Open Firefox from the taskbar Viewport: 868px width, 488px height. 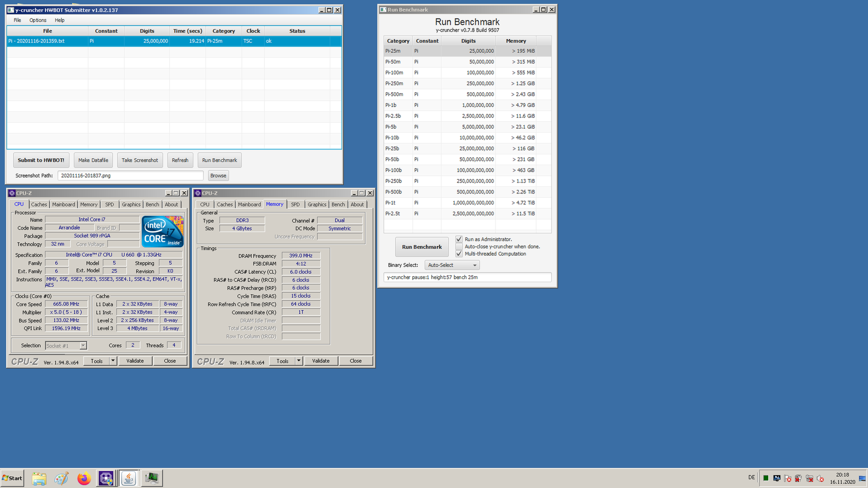tap(84, 478)
